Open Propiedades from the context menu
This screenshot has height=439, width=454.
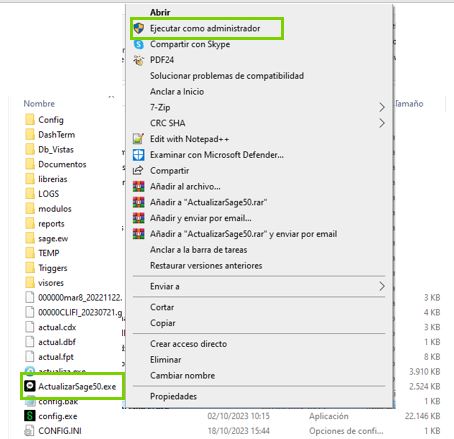[x=173, y=396]
